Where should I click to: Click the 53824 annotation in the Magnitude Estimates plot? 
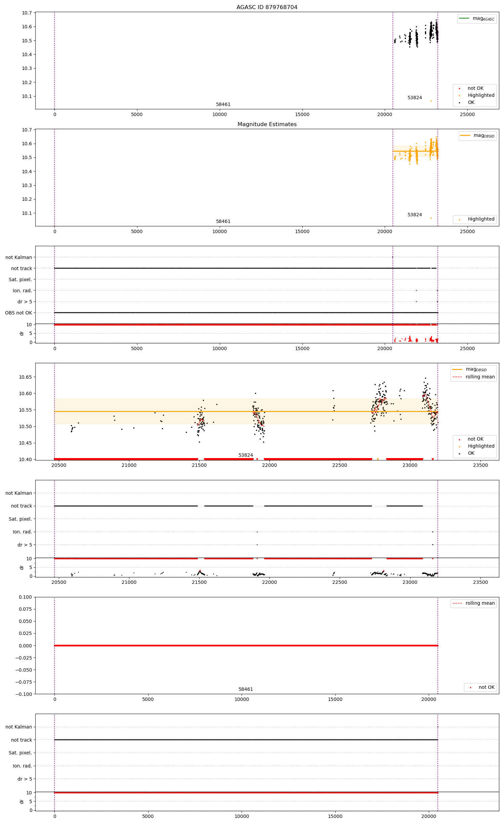415,215
